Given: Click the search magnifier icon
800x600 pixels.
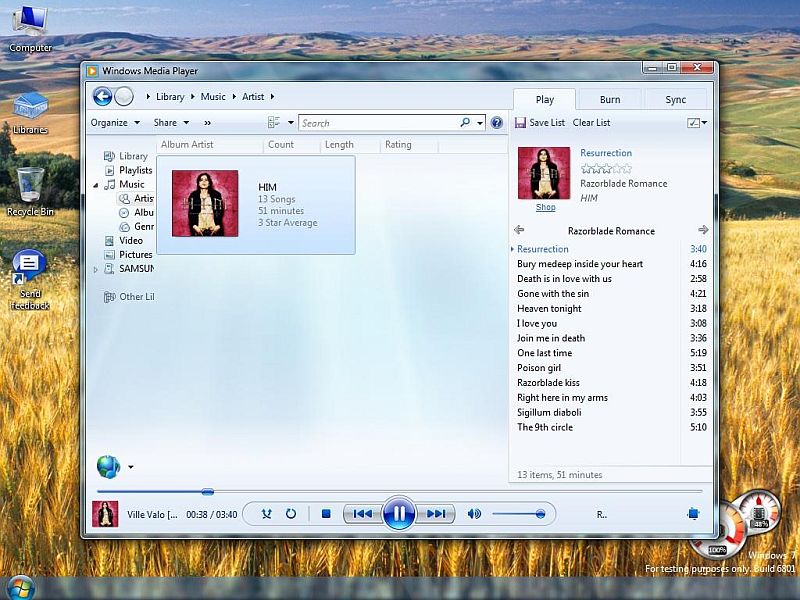Looking at the screenshot, I should point(465,122).
